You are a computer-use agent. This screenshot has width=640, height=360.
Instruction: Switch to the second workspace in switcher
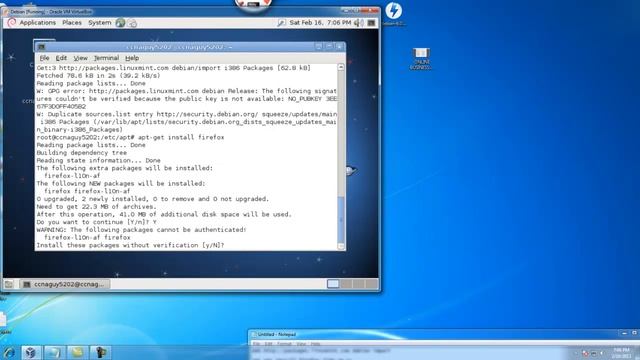click(346, 284)
